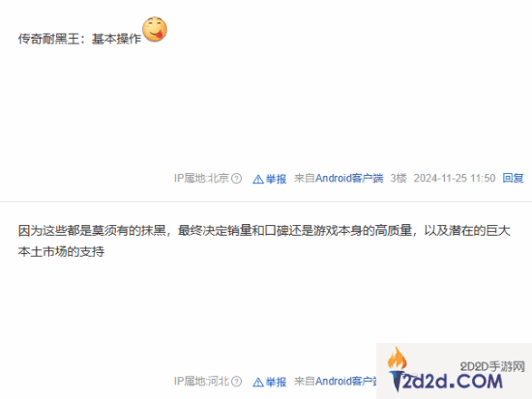Open help icon beside IP属地:北京
This screenshot has height=399, width=532.
pyautogui.click(x=236, y=179)
